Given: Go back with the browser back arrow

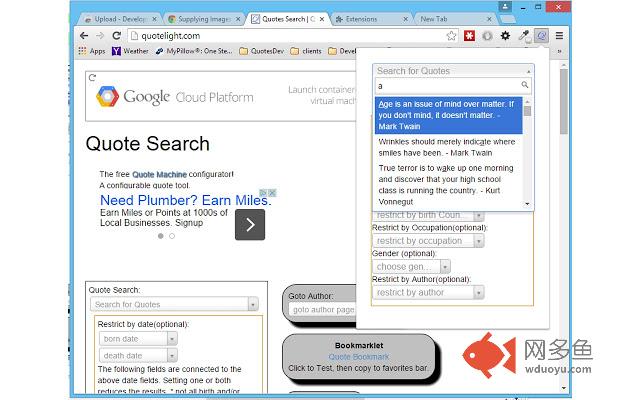Looking at the screenshot, I should click(x=84, y=36).
